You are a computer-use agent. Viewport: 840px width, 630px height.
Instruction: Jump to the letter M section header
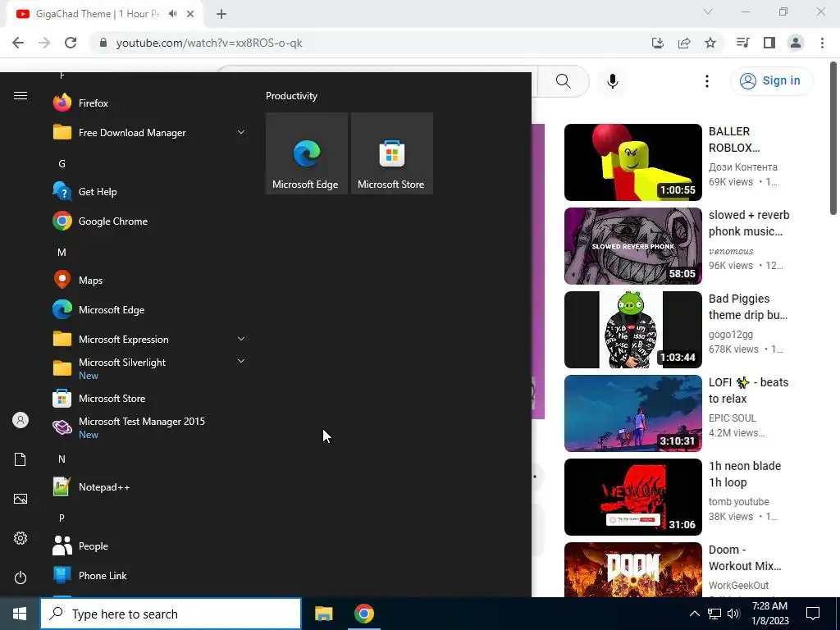click(x=62, y=252)
